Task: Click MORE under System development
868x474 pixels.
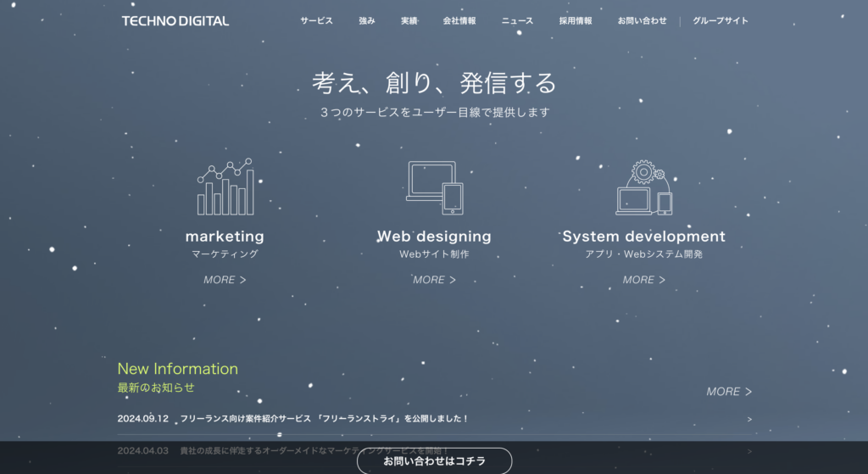Action: point(643,280)
